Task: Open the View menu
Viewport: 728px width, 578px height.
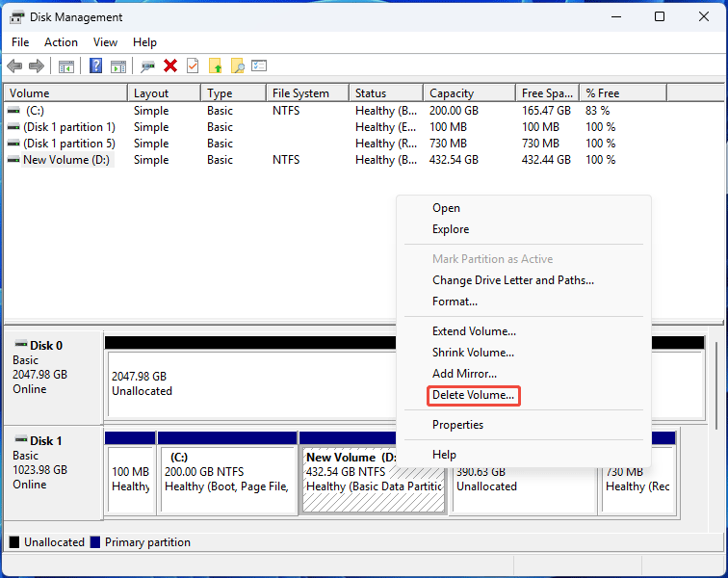Action: pyautogui.click(x=105, y=42)
